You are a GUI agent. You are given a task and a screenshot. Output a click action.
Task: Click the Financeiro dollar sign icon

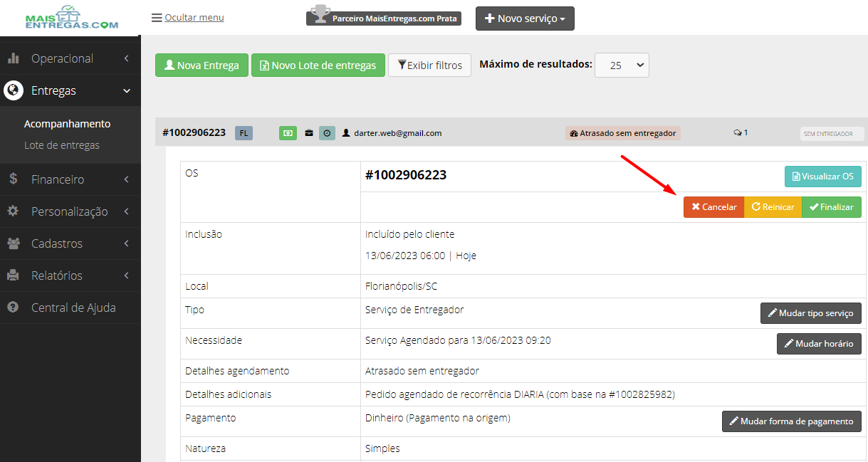point(13,179)
